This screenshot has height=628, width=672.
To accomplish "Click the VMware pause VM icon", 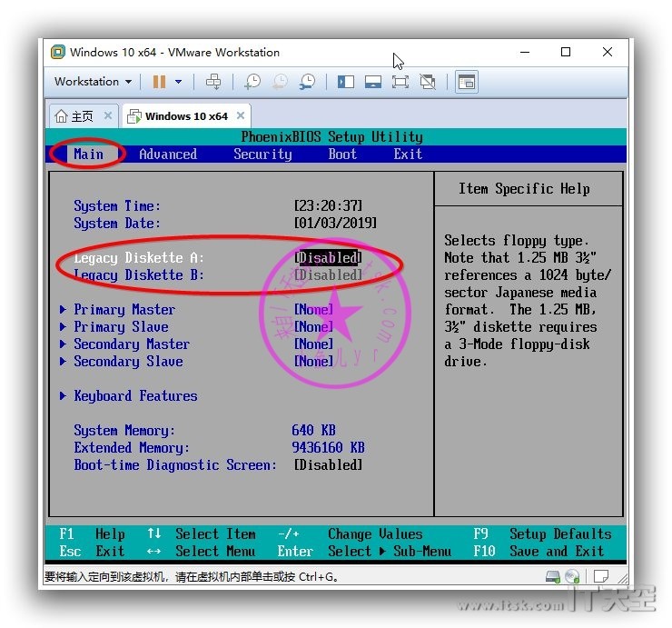I will pos(159,82).
